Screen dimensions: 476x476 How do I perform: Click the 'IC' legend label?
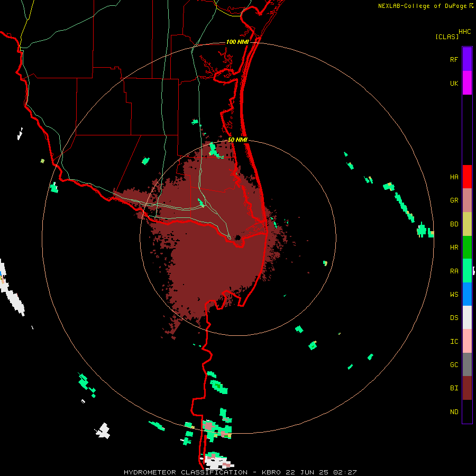pos(454,341)
